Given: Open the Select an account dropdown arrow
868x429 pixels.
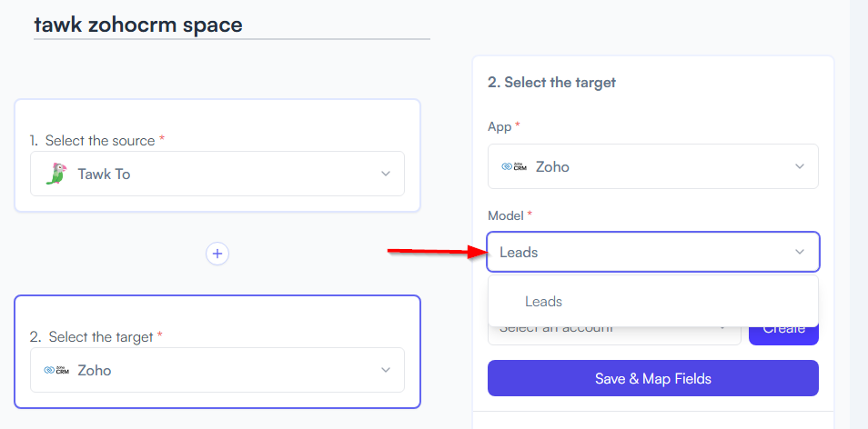Looking at the screenshot, I should (722, 328).
